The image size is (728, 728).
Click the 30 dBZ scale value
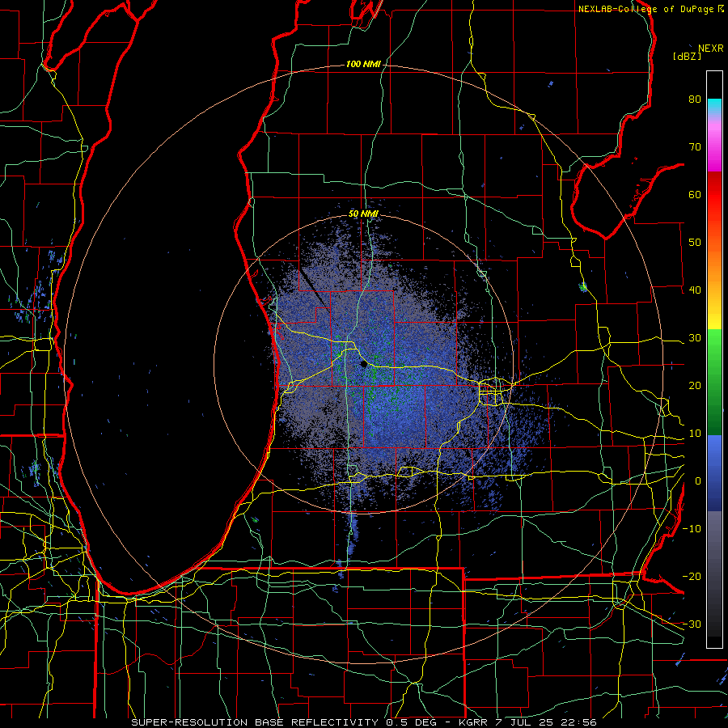coord(695,338)
